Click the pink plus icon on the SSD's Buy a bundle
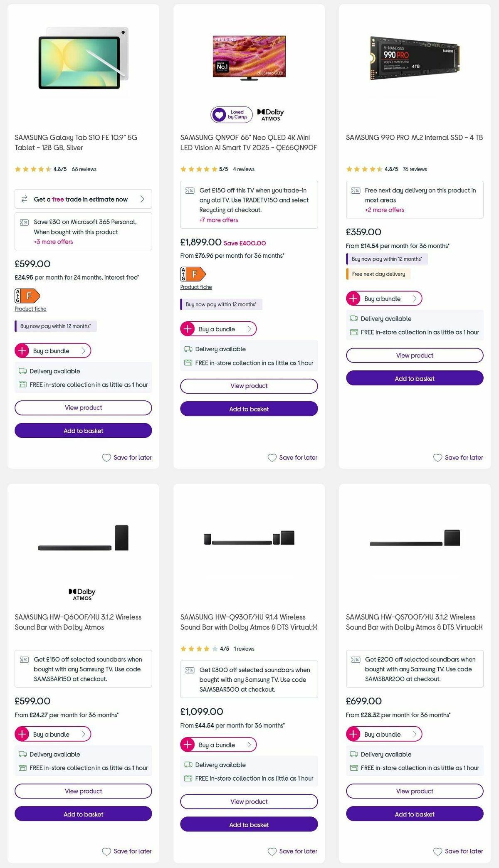Image resolution: width=499 pixels, height=868 pixels. point(354,298)
